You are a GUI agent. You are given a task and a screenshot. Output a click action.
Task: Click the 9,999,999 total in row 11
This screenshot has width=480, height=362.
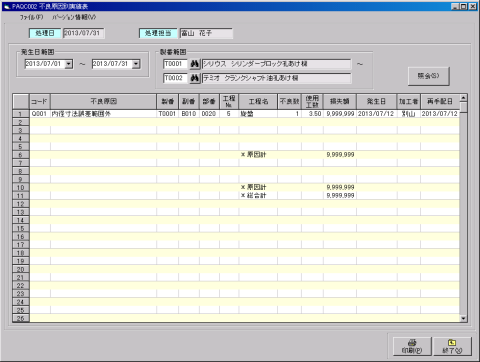point(340,196)
